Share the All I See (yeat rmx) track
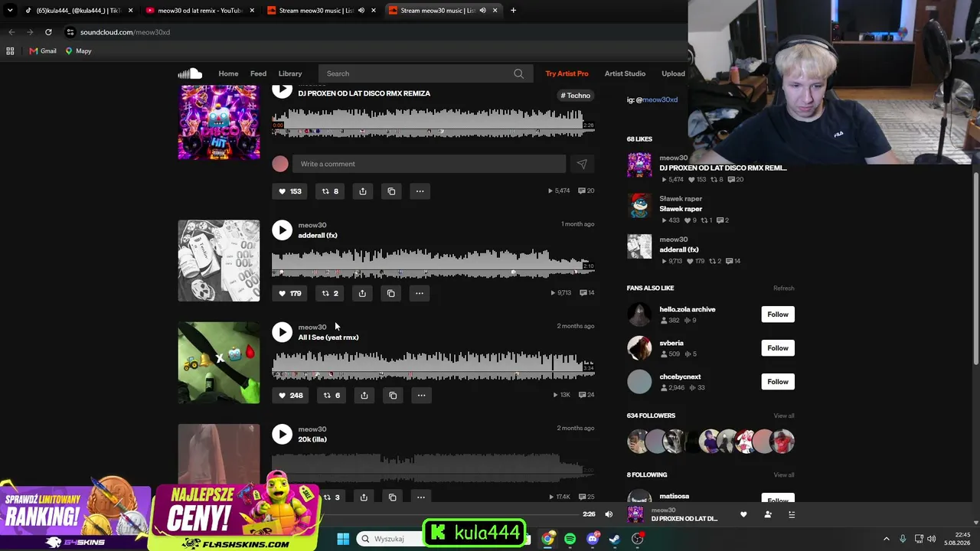Screen dimensions: 980x551 (364, 395)
